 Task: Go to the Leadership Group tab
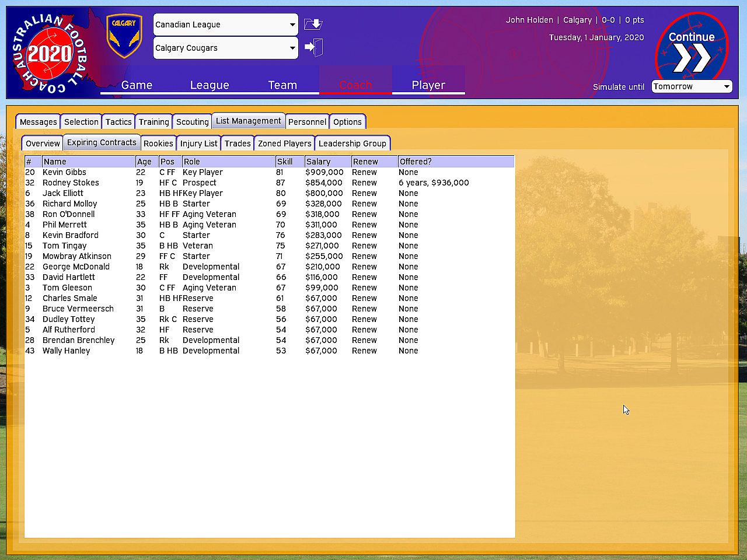coord(352,143)
